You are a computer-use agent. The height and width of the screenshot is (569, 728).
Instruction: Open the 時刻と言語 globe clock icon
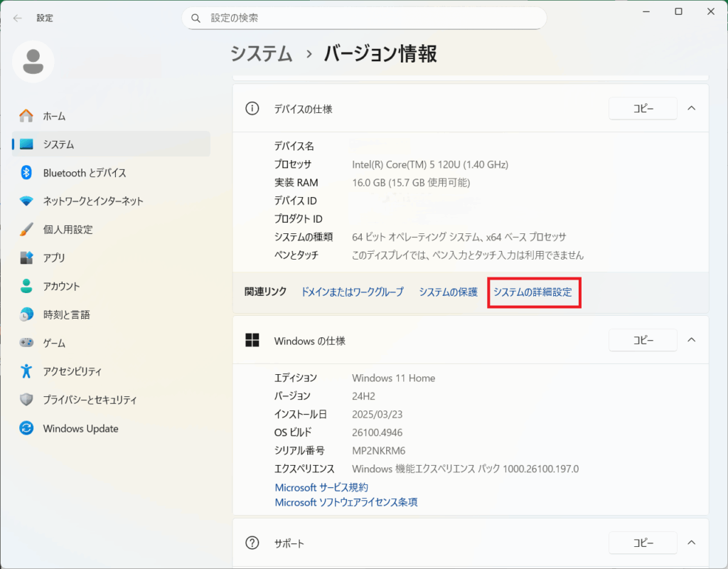click(x=26, y=314)
